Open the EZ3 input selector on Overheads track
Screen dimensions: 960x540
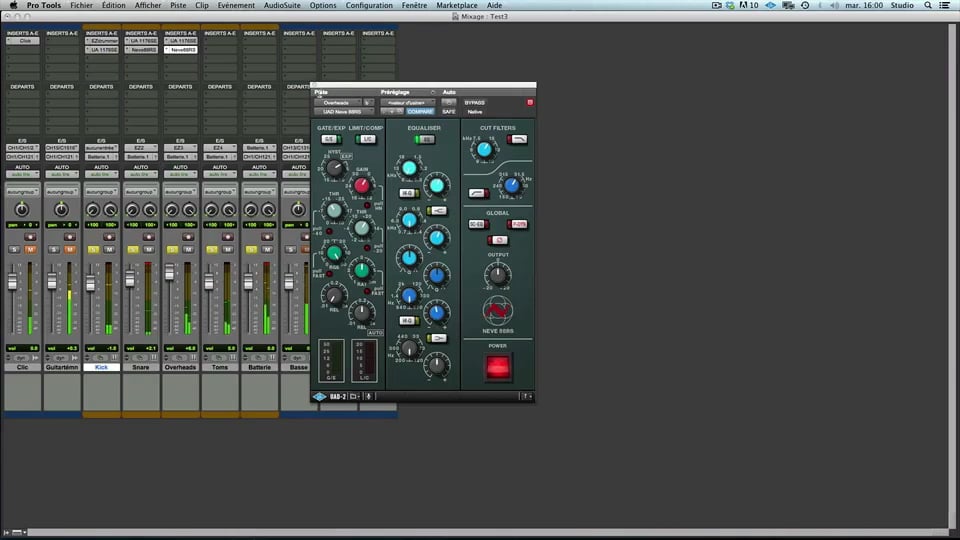coord(180,148)
